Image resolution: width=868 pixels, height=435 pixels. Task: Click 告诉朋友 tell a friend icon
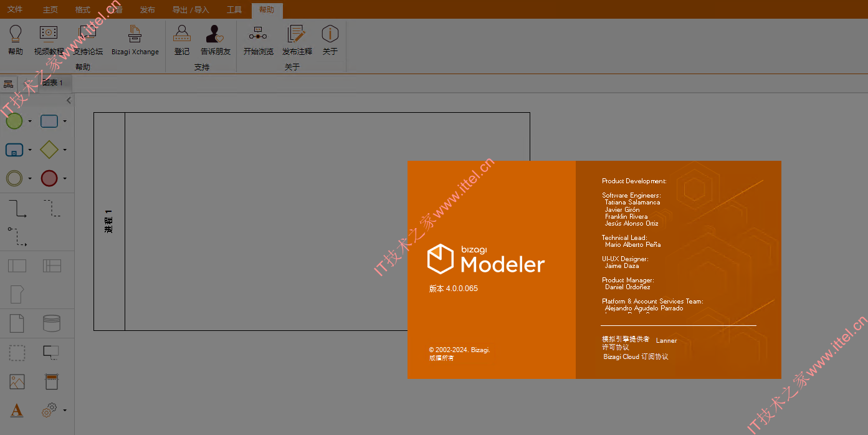[x=216, y=40]
